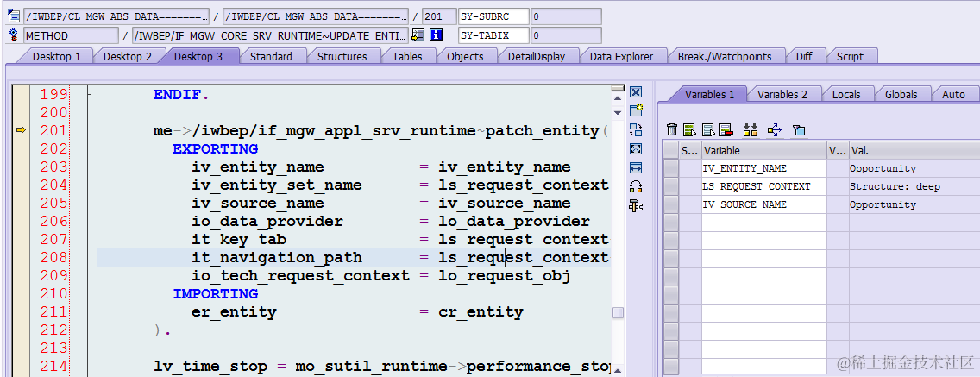Click line number 208 in the gutter
Image resolution: width=980 pixels, height=377 pixels.
click(x=53, y=257)
